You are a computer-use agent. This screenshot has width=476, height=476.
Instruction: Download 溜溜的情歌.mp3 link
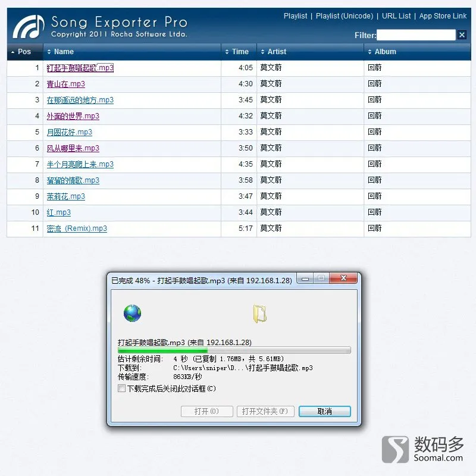[73, 180]
